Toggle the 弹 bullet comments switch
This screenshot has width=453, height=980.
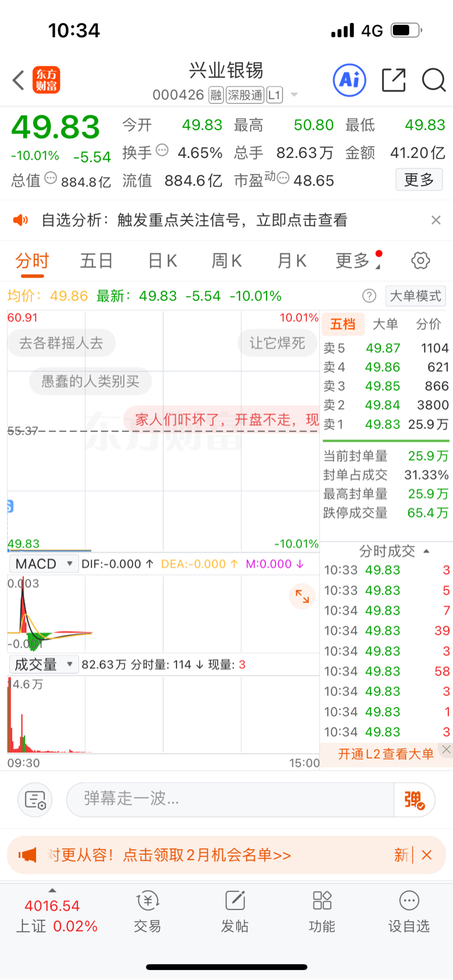point(415,800)
